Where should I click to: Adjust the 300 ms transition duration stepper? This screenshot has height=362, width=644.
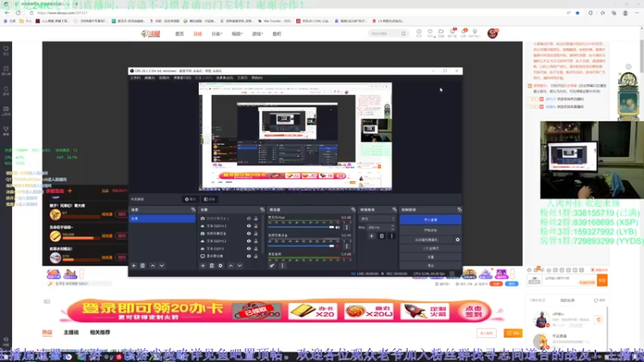(393, 228)
